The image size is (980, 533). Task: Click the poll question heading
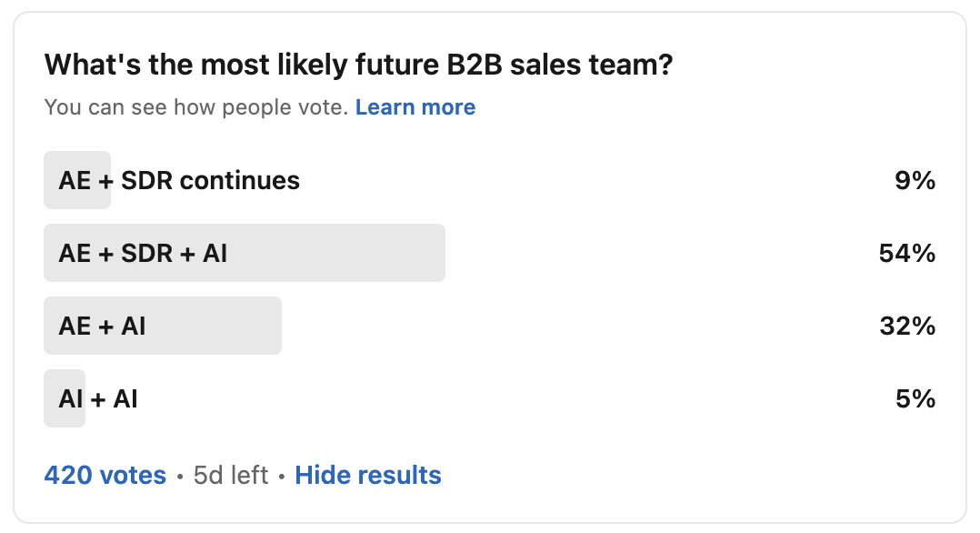pos(358,65)
